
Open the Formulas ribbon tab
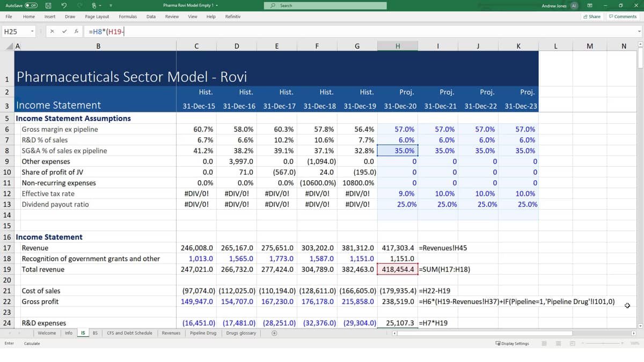point(128,17)
